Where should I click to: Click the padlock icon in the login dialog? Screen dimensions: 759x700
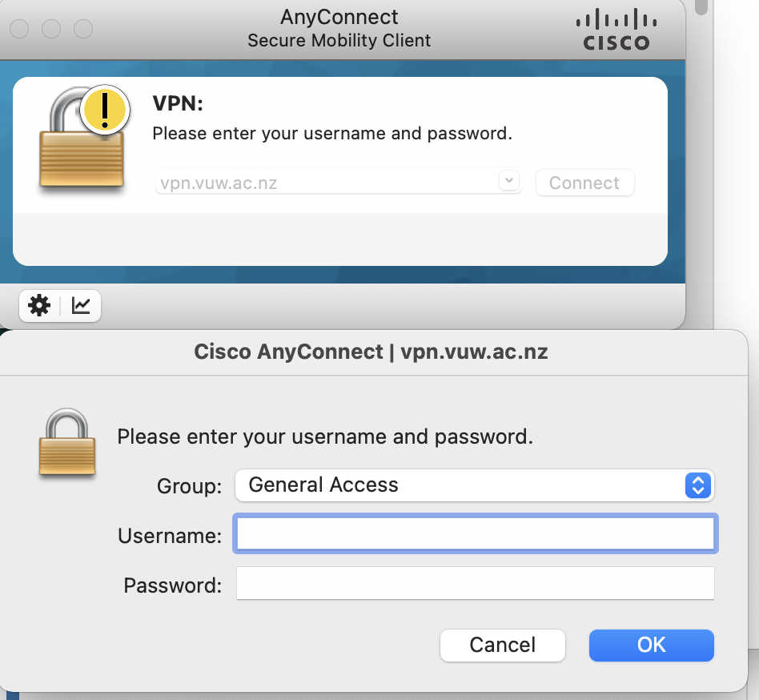[x=67, y=443]
